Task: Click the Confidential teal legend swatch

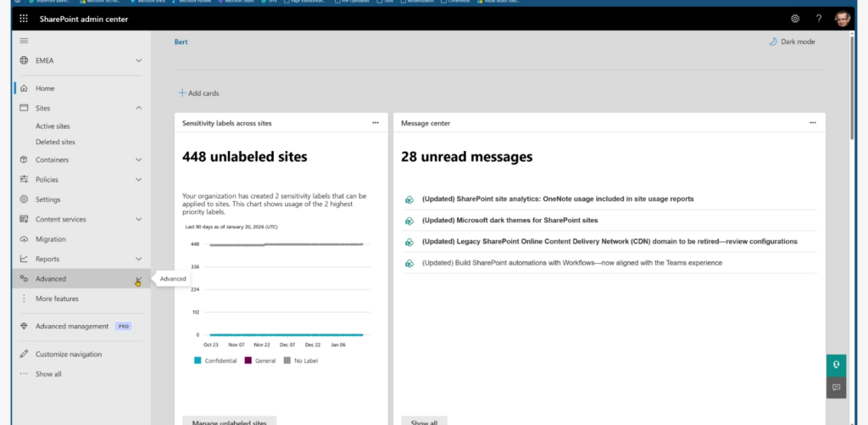Action: (x=198, y=361)
